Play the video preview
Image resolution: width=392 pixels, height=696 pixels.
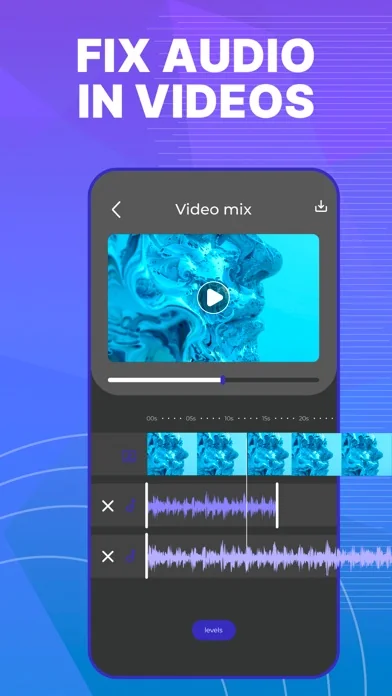[x=213, y=297]
